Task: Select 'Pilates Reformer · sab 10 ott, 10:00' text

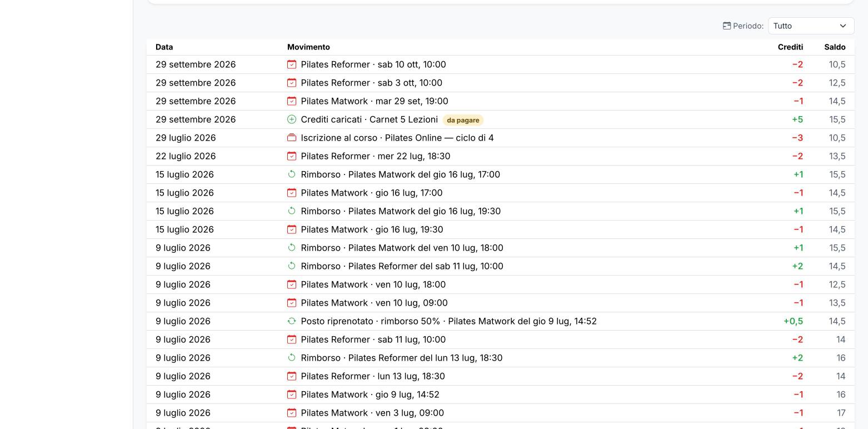Action: [373, 64]
